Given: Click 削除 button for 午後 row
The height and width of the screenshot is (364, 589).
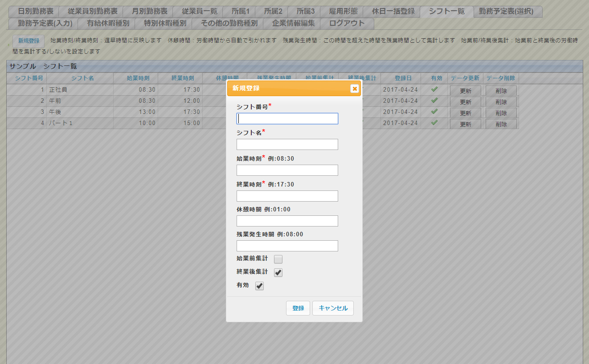Looking at the screenshot, I should point(501,113).
